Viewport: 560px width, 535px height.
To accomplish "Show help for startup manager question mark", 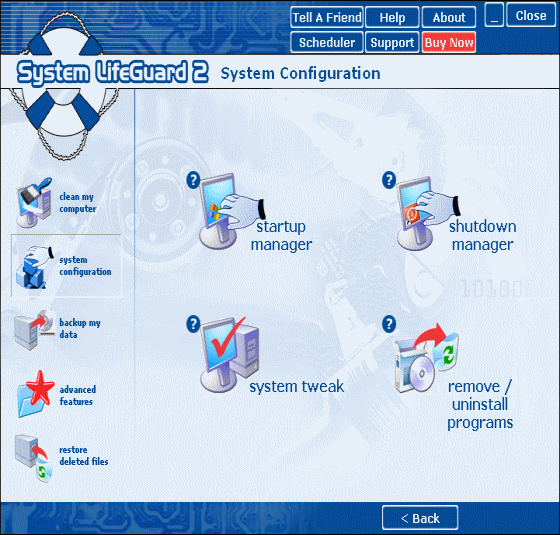I will [193, 180].
